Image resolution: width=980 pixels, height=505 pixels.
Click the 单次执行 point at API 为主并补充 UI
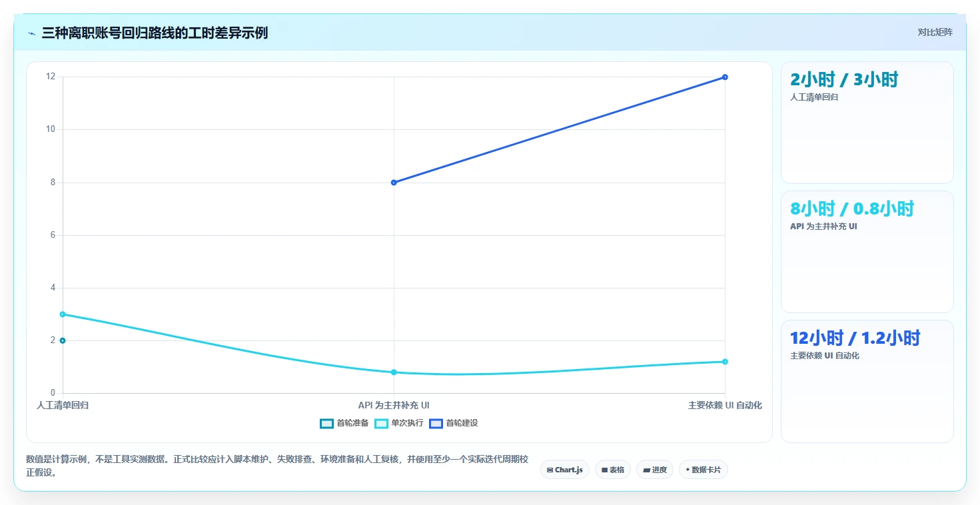click(394, 372)
